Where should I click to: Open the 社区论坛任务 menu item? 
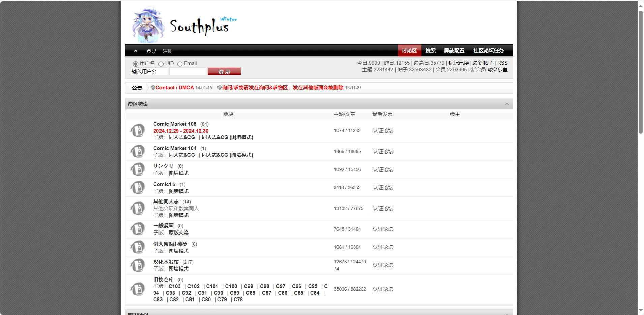pyautogui.click(x=488, y=51)
